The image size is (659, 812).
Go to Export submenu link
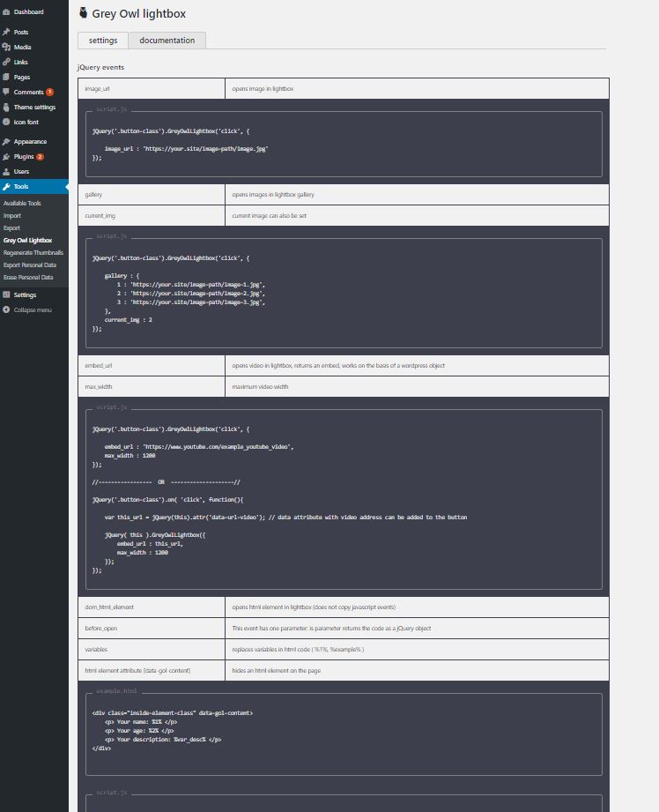click(12, 228)
